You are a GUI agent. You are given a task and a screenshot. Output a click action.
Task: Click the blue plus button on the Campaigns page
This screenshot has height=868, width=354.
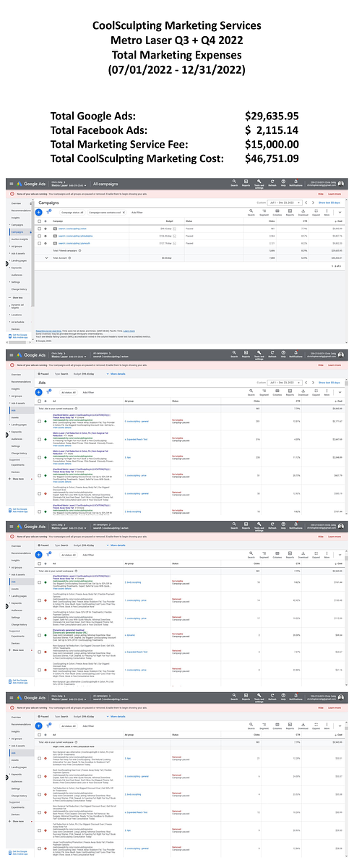coord(39,213)
